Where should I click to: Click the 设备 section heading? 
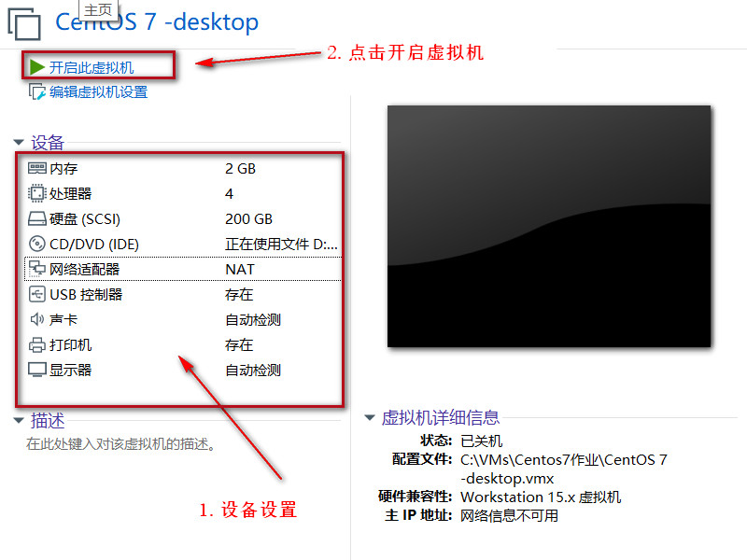(x=48, y=143)
